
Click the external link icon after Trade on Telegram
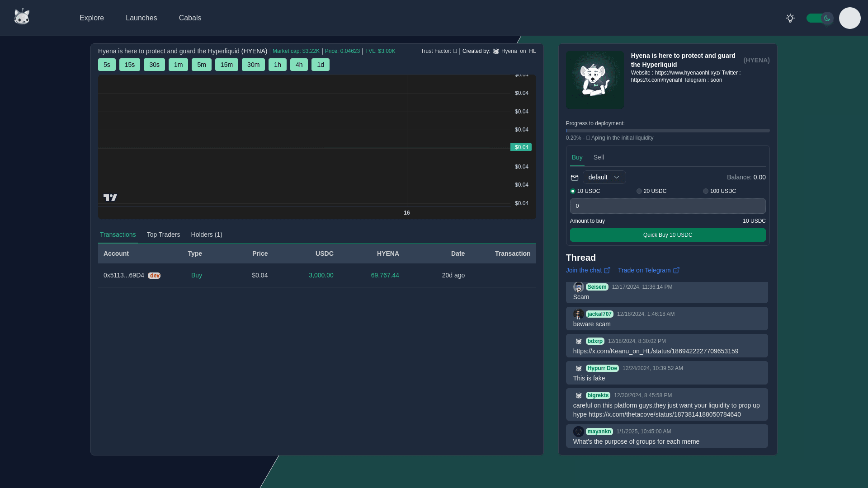click(x=676, y=270)
